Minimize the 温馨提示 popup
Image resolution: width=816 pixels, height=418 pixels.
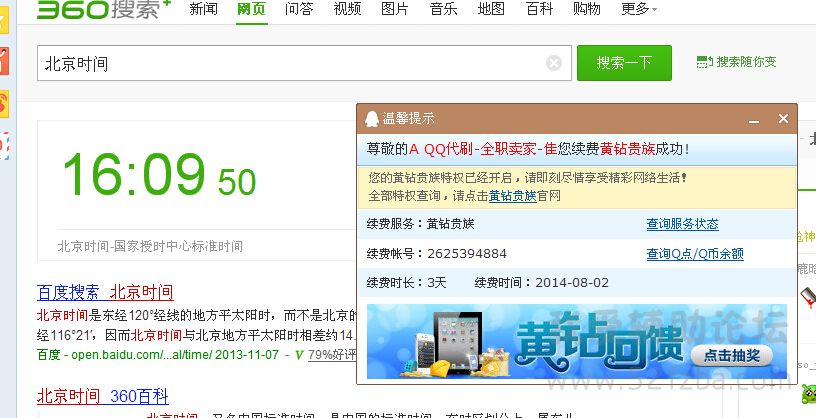(x=754, y=120)
